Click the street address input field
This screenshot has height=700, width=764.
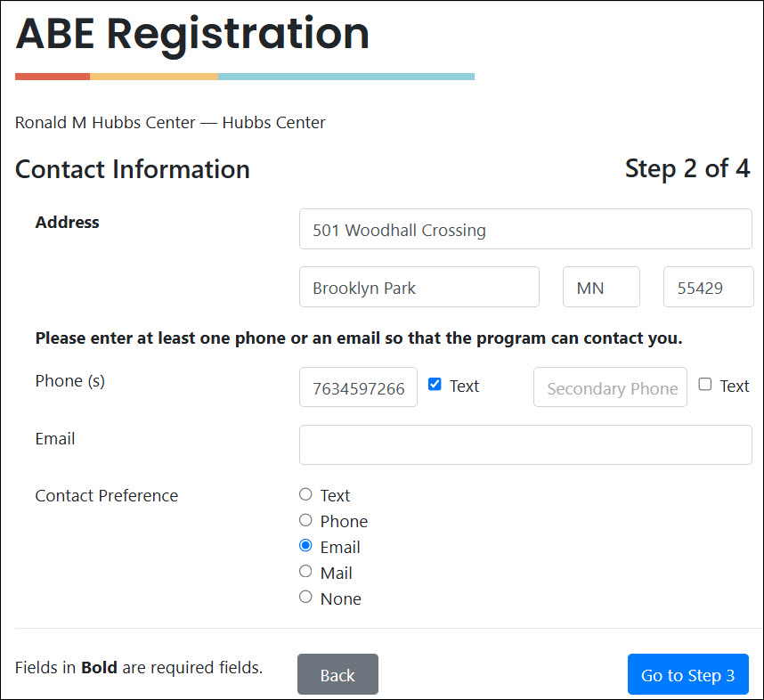[525, 230]
